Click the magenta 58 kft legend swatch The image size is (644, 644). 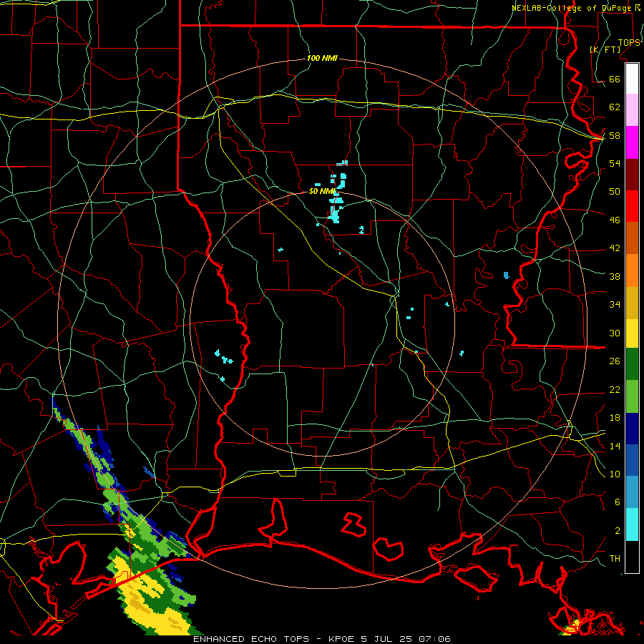click(632, 142)
